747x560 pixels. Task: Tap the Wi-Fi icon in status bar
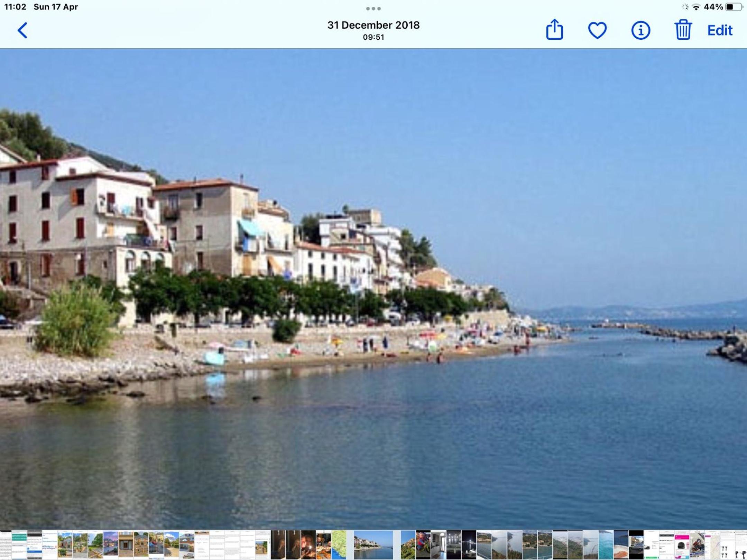pos(696,7)
